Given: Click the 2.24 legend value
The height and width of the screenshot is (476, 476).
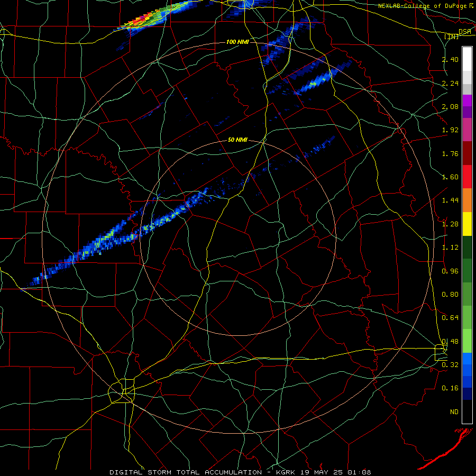Looking at the screenshot, I should (x=450, y=83).
